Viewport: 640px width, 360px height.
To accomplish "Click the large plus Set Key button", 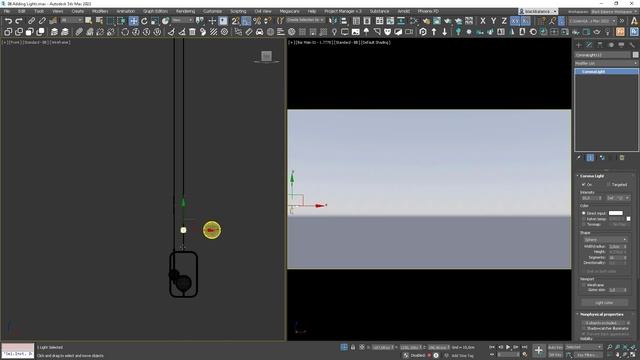I will coord(539,350).
